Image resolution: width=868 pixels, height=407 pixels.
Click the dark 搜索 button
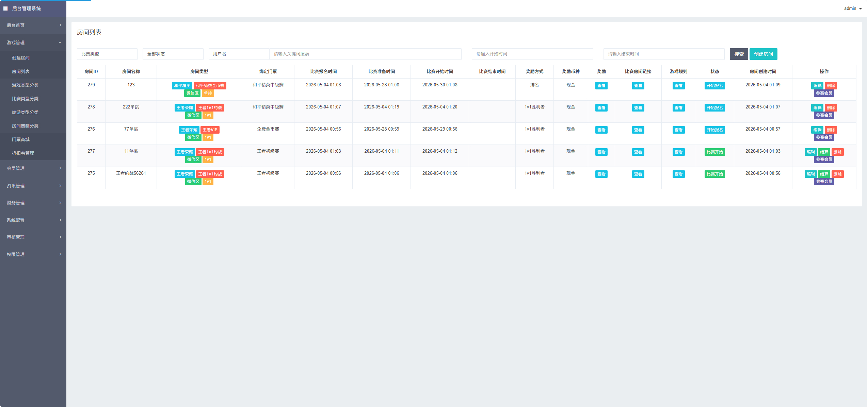tap(739, 54)
